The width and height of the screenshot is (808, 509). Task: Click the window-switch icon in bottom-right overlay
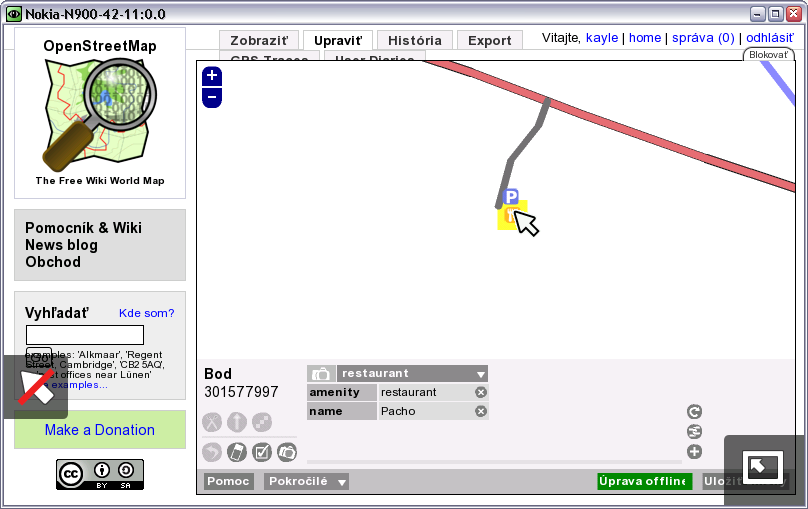tap(763, 467)
